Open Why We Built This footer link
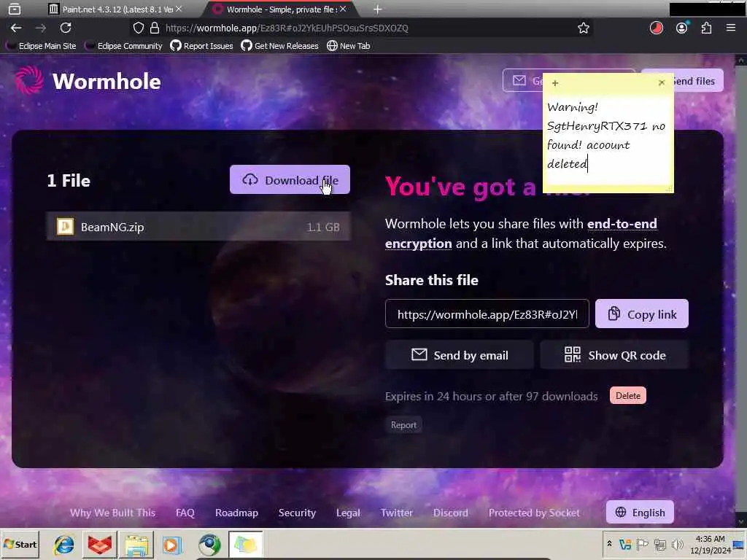 [113, 513]
